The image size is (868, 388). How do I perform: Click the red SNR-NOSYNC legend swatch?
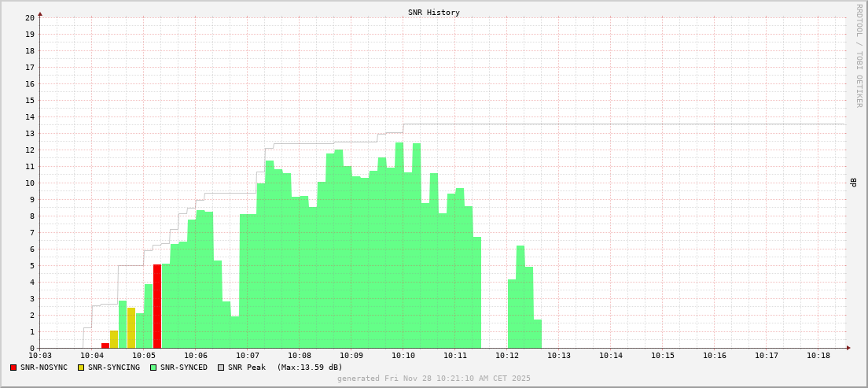pyautogui.click(x=13, y=368)
